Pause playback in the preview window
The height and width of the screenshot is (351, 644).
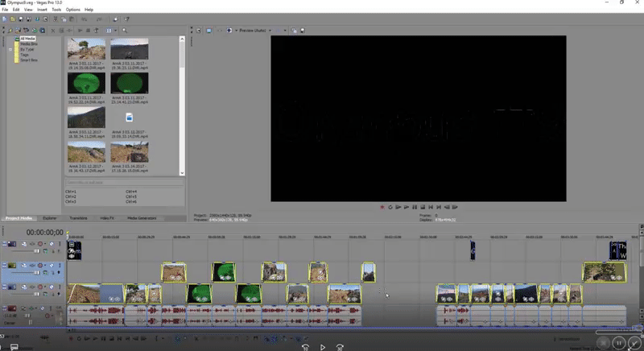click(415, 207)
